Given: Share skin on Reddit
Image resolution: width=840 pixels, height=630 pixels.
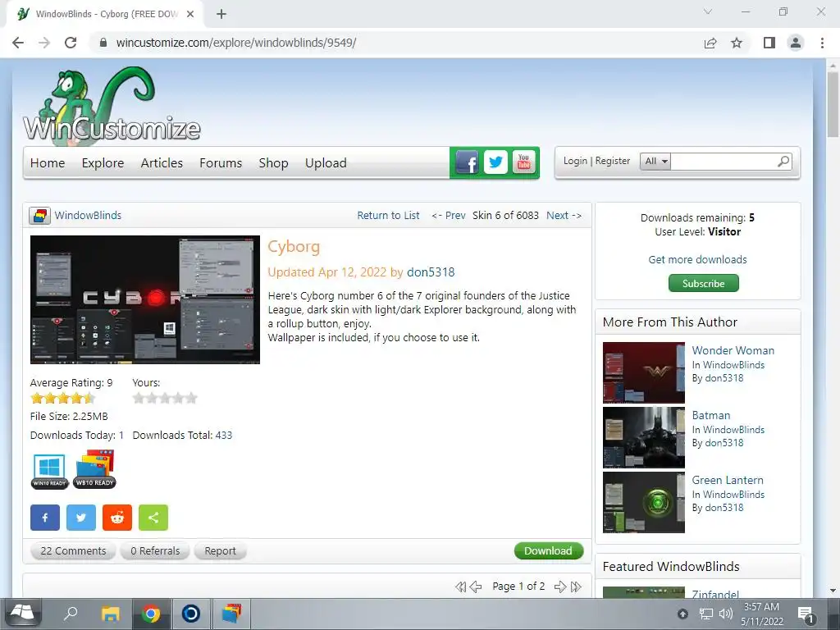Looking at the screenshot, I should (117, 518).
